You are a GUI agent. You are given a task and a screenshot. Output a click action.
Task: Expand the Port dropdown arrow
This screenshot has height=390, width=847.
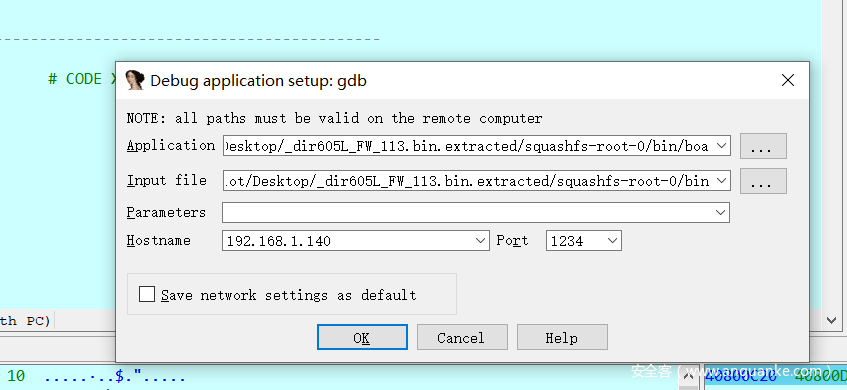613,240
